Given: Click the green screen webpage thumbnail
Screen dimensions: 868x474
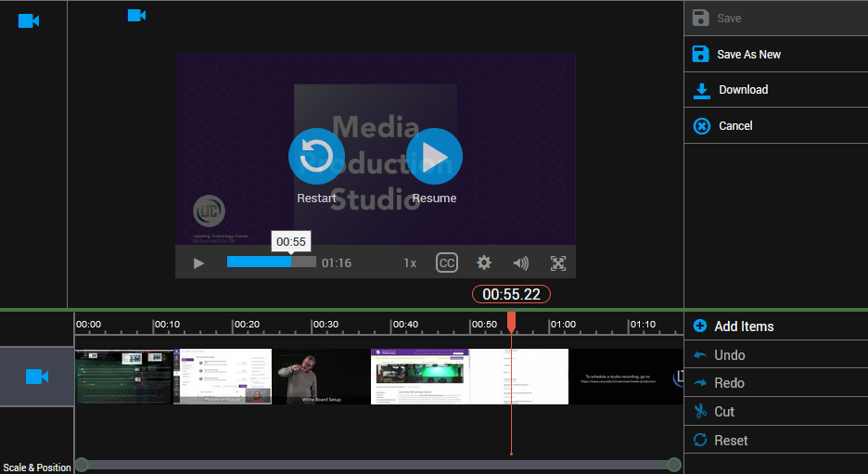Looking at the screenshot, I should click(419, 377).
